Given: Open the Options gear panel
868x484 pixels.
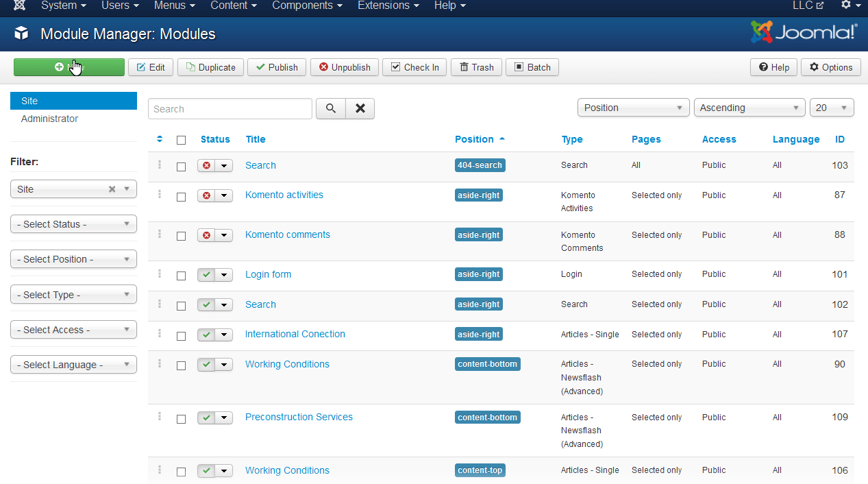Looking at the screenshot, I should click(x=830, y=67).
